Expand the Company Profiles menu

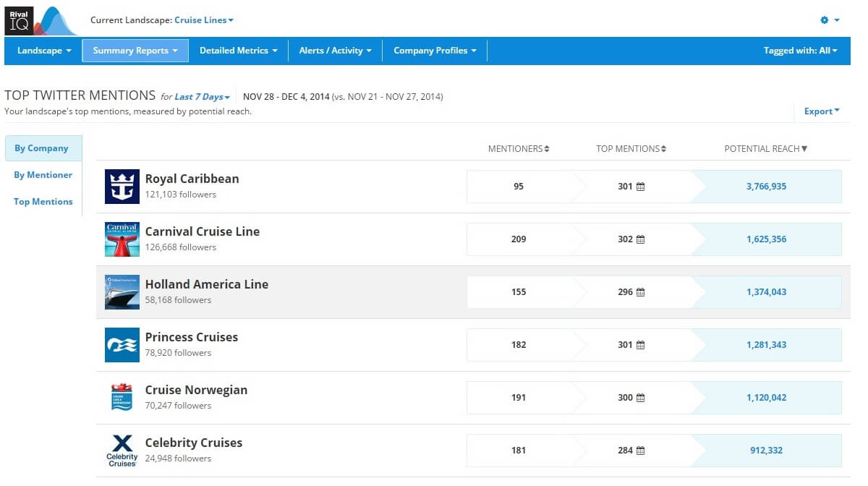point(435,51)
